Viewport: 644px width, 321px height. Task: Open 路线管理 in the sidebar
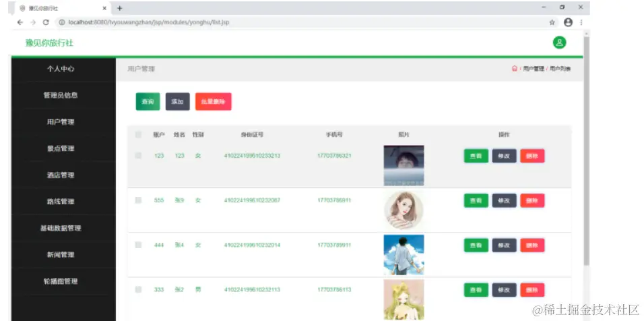coord(61,202)
